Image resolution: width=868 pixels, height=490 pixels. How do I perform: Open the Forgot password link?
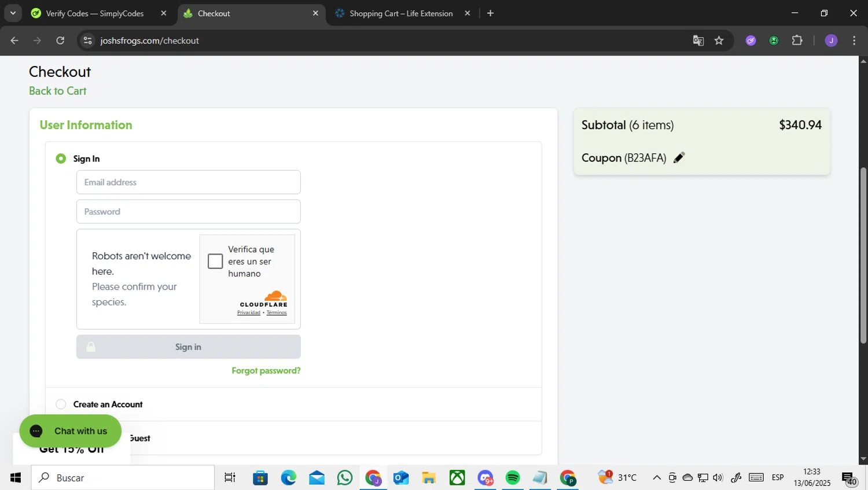tap(266, 371)
